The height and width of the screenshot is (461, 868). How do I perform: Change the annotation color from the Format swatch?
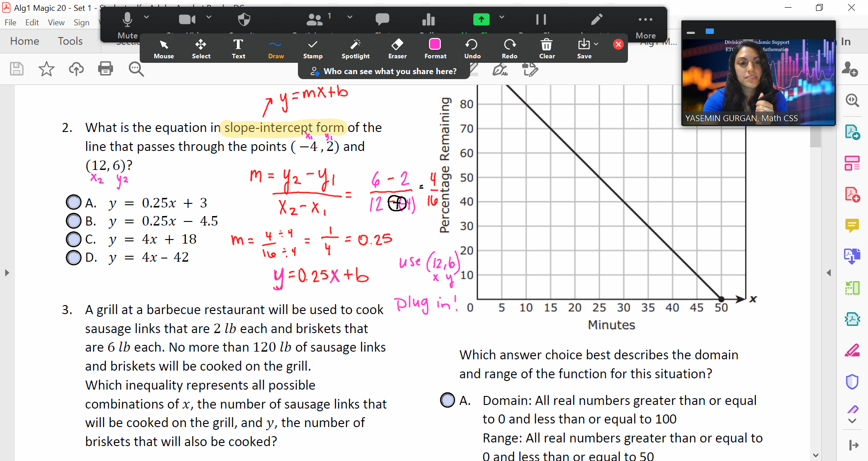click(435, 44)
